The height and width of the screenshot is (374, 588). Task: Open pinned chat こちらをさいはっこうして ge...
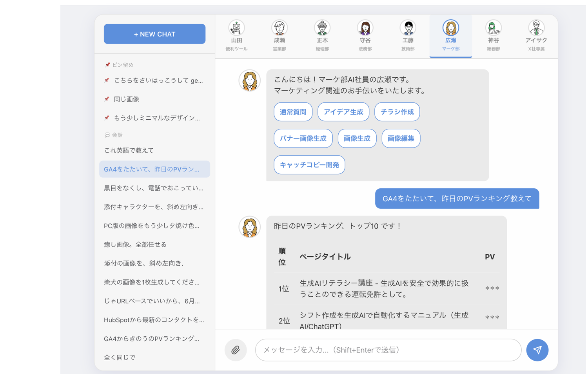coord(154,80)
